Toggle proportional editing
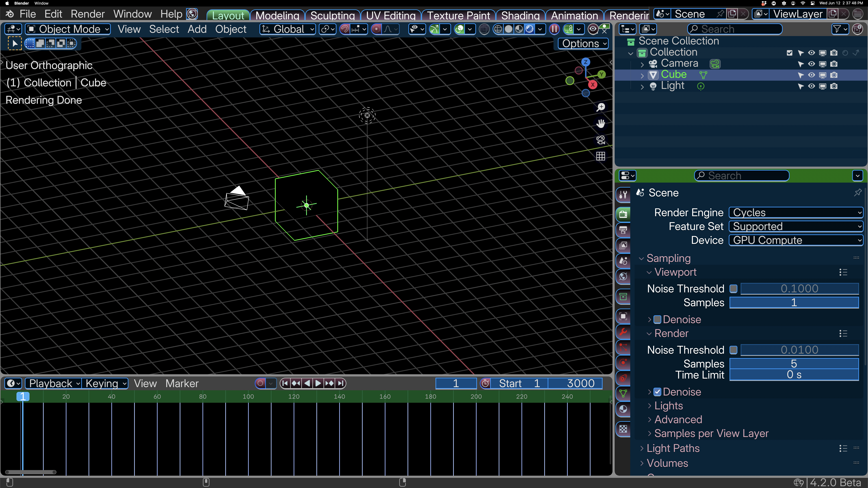Viewport: 868px width, 488px height. tap(376, 29)
